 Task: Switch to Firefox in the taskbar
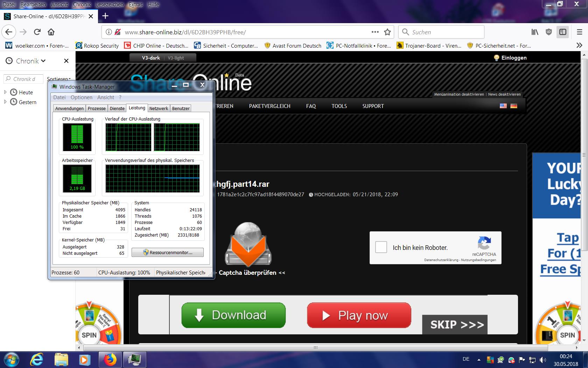click(x=110, y=360)
